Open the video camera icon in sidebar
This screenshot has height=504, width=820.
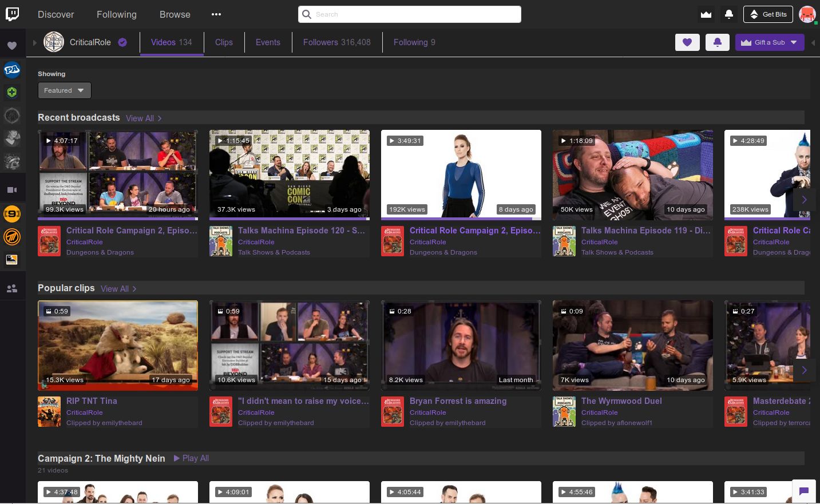pyautogui.click(x=12, y=190)
